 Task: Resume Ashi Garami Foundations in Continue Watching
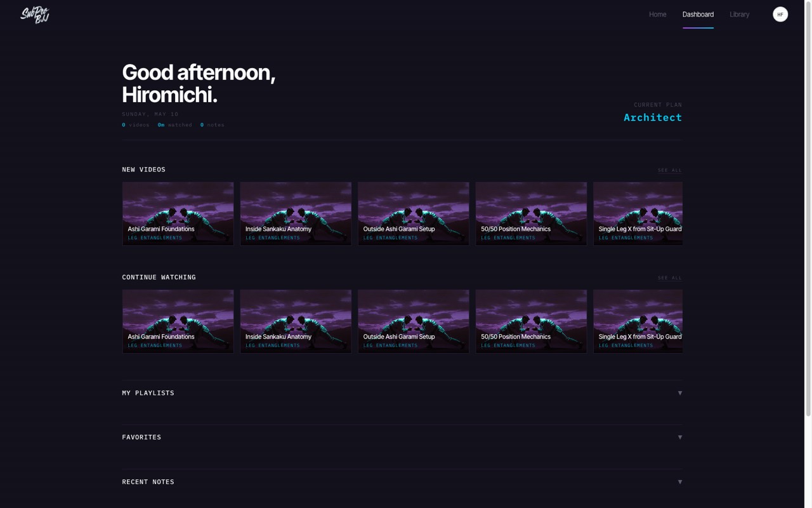[178, 321]
